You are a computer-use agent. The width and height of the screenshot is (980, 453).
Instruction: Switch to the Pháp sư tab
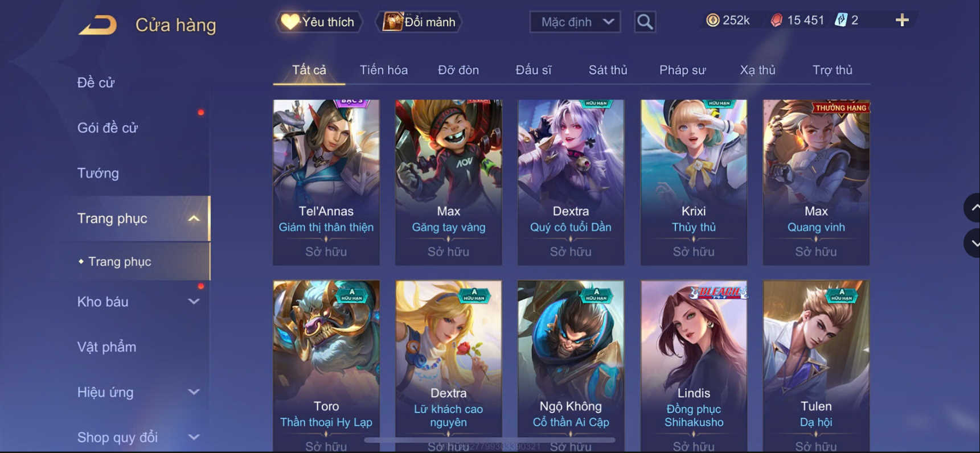pos(682,70)
